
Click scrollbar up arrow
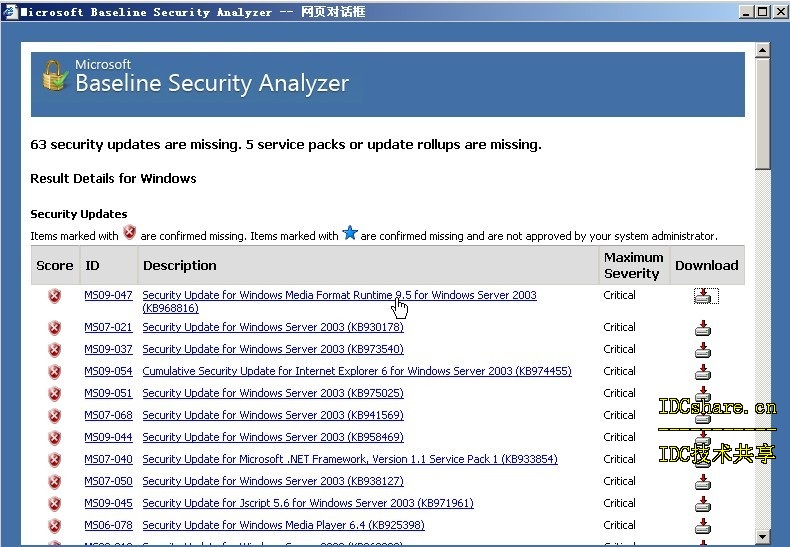[x=763, y=50]
